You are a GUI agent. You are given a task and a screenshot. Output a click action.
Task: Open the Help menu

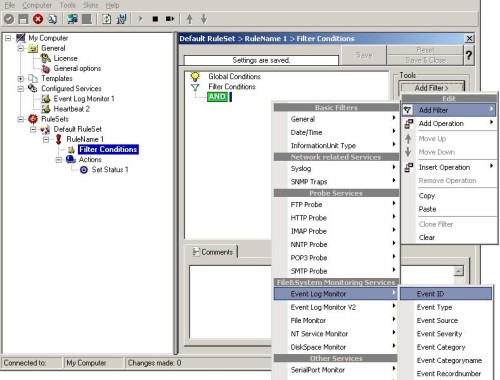pyautogui.click(x=112, y=5)
